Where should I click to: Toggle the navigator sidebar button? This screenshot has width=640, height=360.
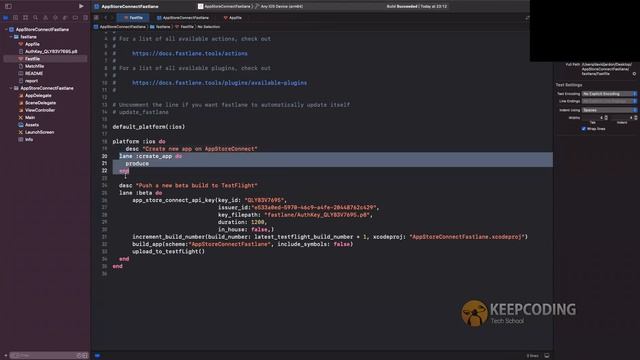[x=8, y=6]
